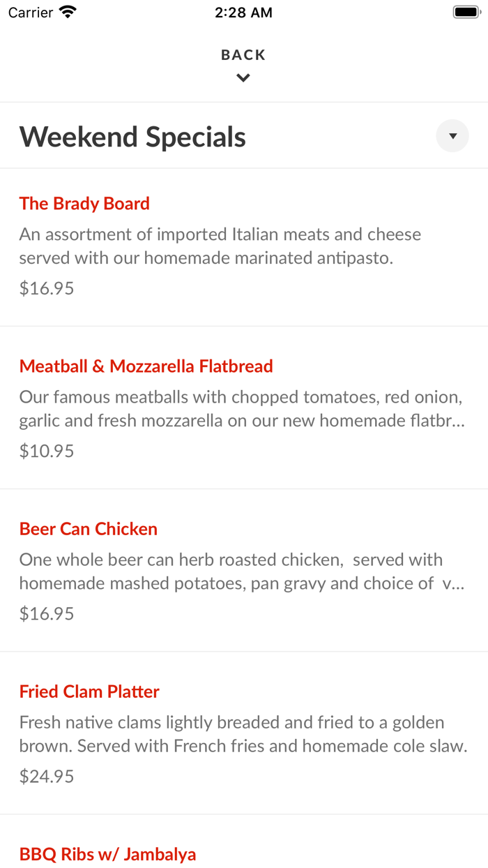Open the Beer Can Chicken item
Screen dimensions: 488x868
click(88, 528)
